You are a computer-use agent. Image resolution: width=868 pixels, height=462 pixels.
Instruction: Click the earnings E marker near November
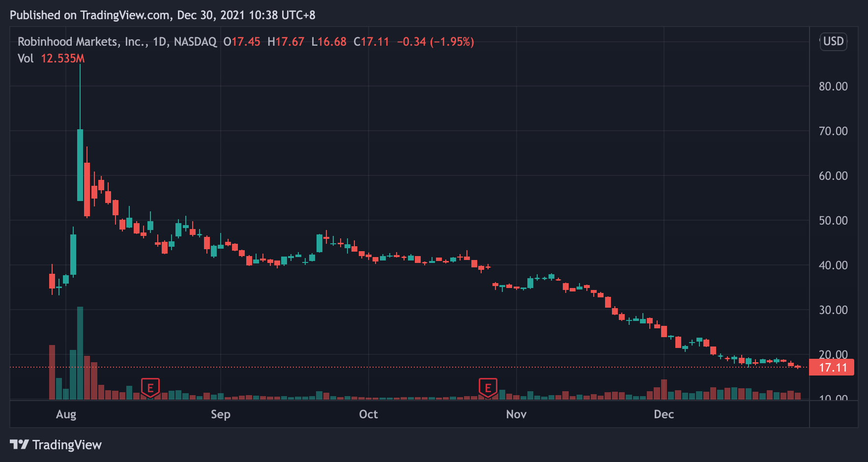pos(488,388)
